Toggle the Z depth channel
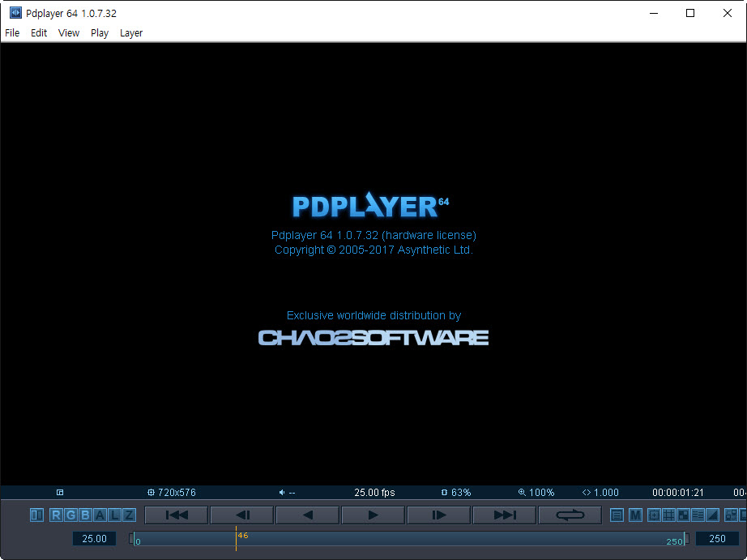This screenshot has width=747, height=560. pos(129,515)
